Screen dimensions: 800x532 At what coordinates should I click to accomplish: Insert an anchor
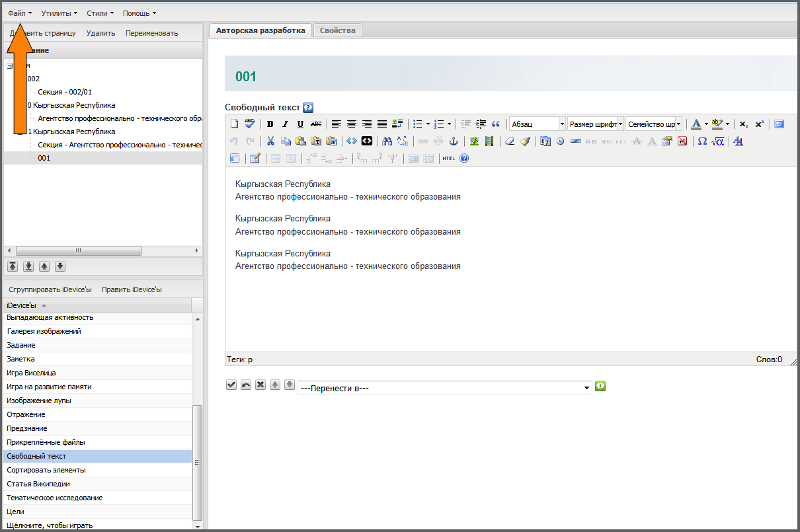454,141
